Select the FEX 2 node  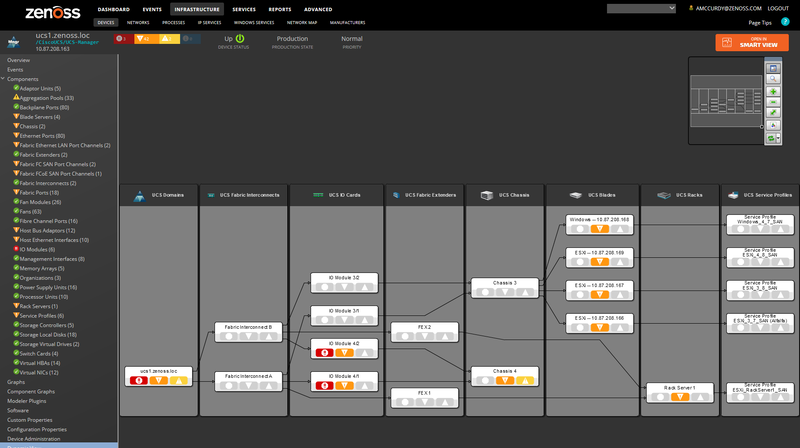coord(424,332)
